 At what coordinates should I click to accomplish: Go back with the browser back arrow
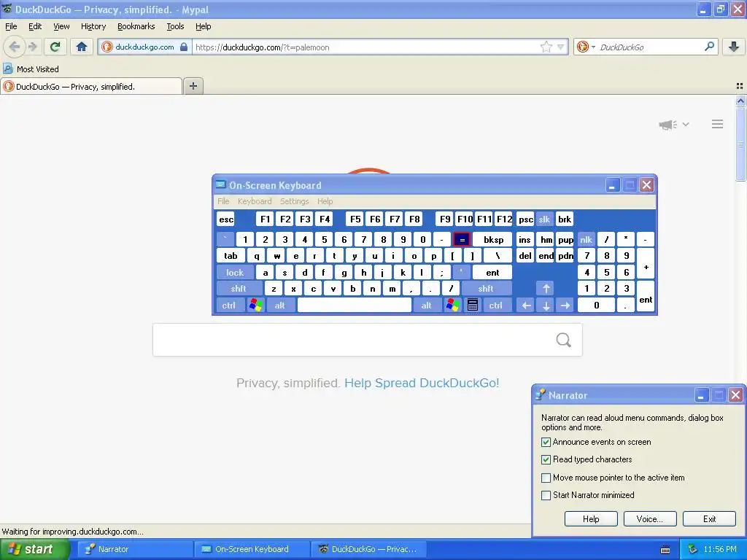[15, 47]
